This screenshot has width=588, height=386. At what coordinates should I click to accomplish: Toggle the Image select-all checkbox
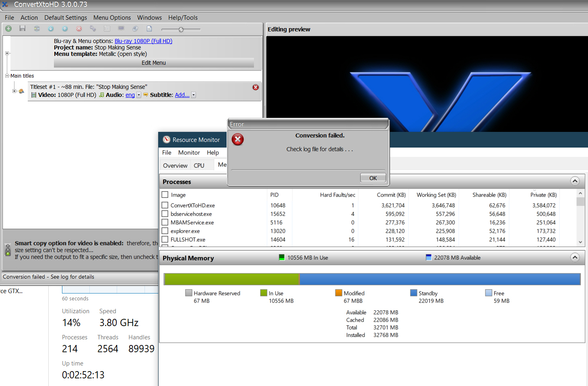click(x=165, y=195)
